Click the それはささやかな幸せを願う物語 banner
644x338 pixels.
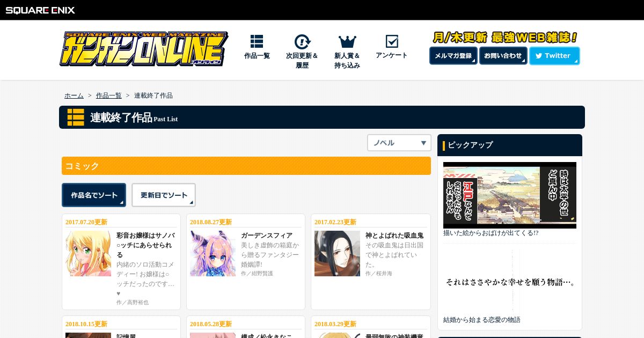tap(510, 282)
